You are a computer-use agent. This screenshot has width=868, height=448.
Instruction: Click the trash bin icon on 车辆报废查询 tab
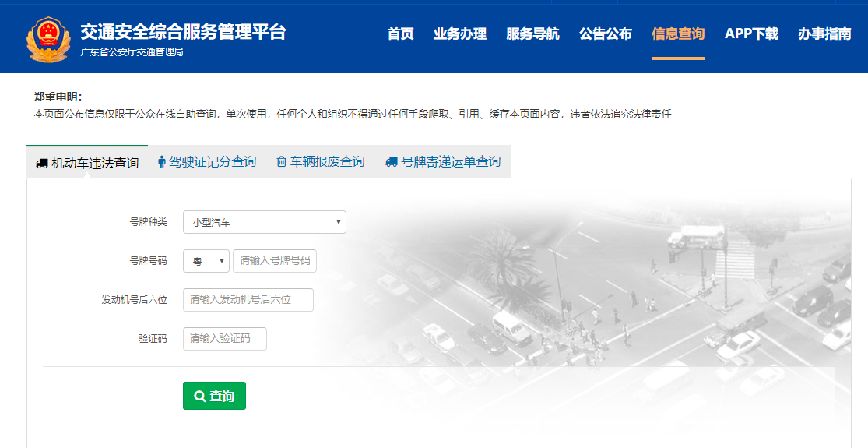point(281,162)
